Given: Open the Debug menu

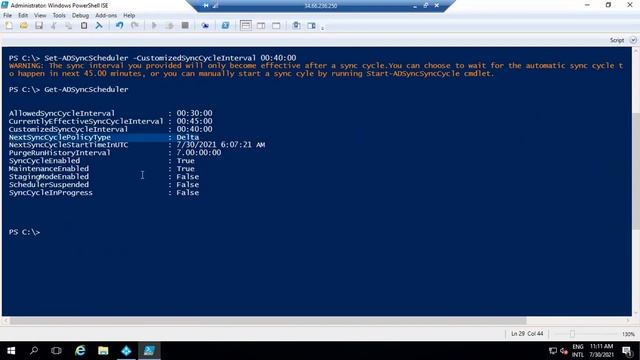Looking at the screenshot, I should coord(80,16).
